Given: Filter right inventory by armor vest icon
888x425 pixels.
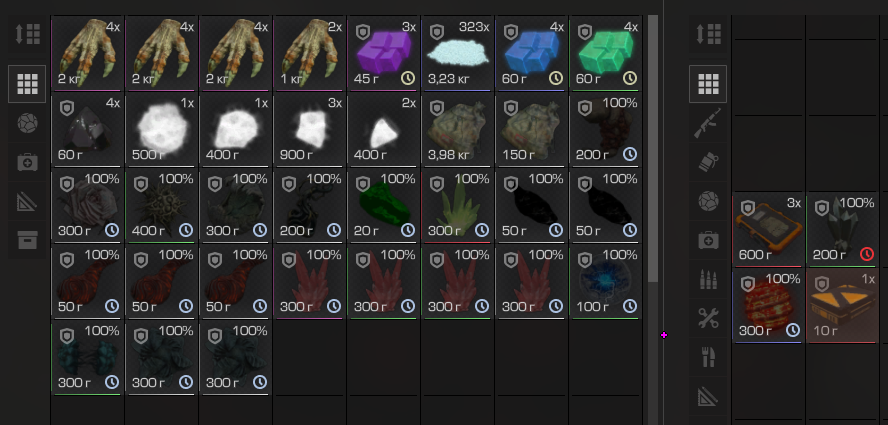Looking at the screenshot, I should coord(708,163).
